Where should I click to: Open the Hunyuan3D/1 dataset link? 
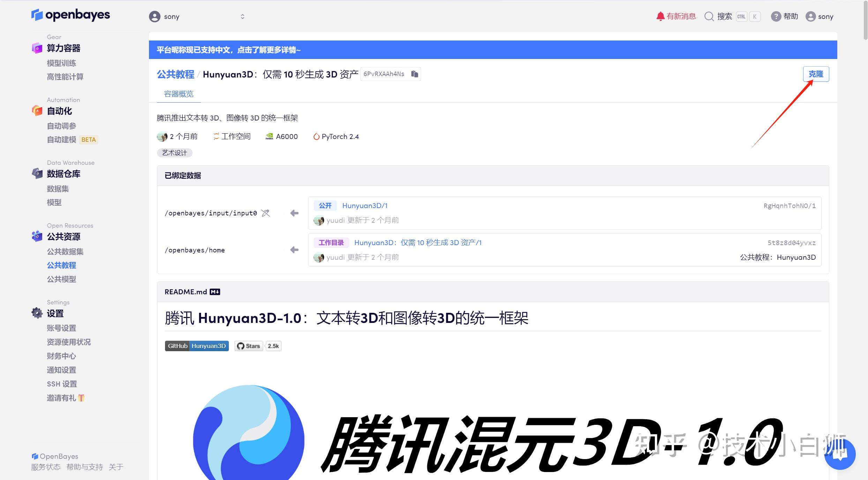(365, 206)
